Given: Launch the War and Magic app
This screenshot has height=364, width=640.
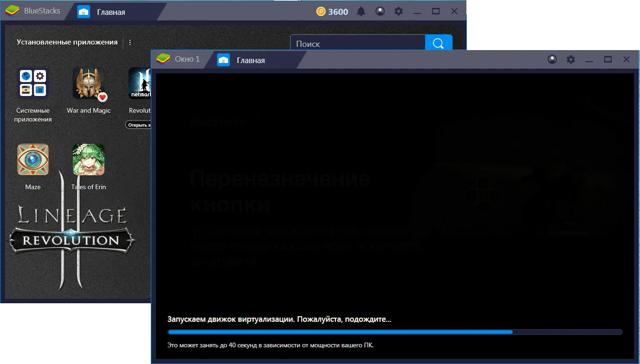Looking at the screenshot, I should (89, 83).
